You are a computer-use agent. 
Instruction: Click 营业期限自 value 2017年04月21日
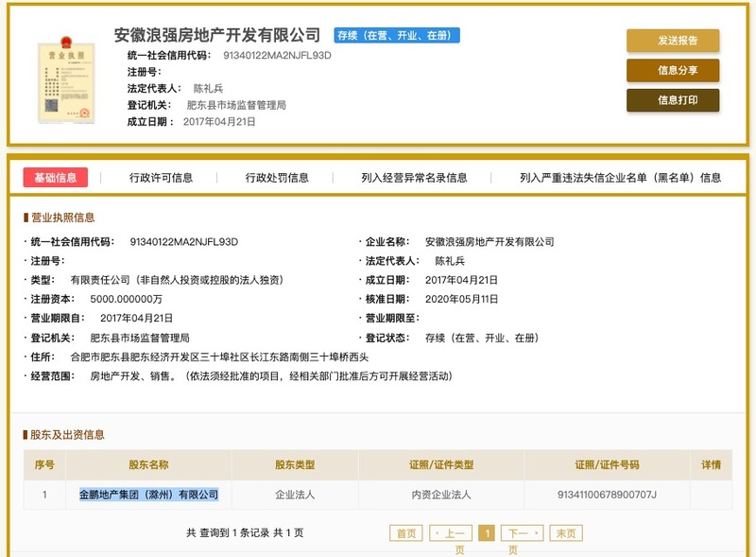pyautogui.click(x=136, y=319)
